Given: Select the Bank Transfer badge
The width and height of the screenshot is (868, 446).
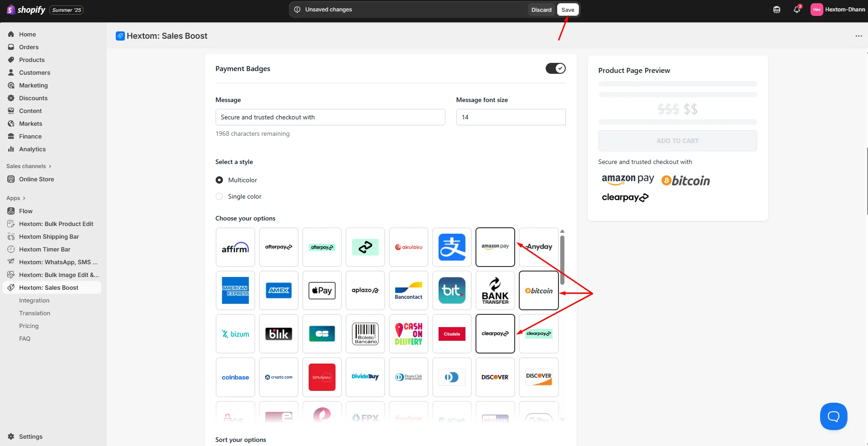Looking at the screenshot, I should [495, 290].
